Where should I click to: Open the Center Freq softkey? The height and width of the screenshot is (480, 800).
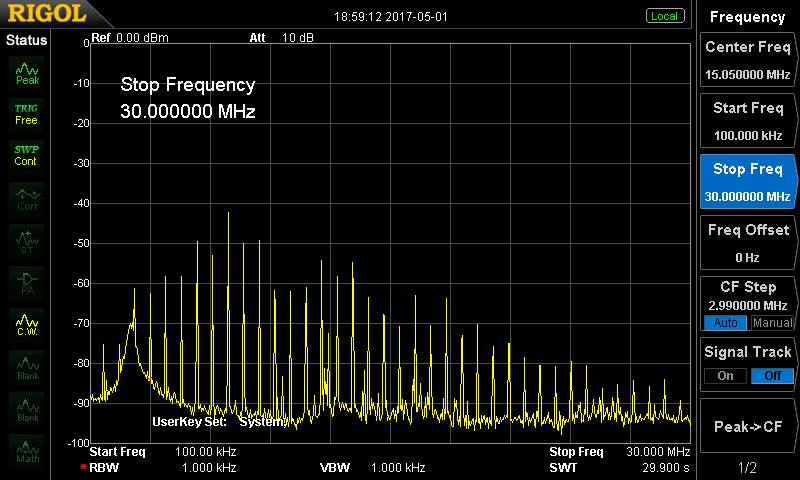[x=747, y=60]
